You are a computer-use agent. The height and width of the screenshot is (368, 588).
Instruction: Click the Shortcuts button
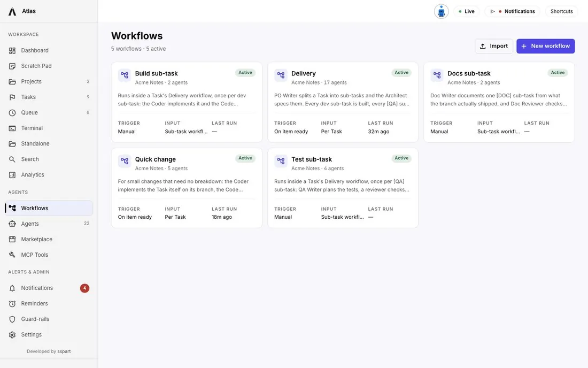(x=561, y=12)
